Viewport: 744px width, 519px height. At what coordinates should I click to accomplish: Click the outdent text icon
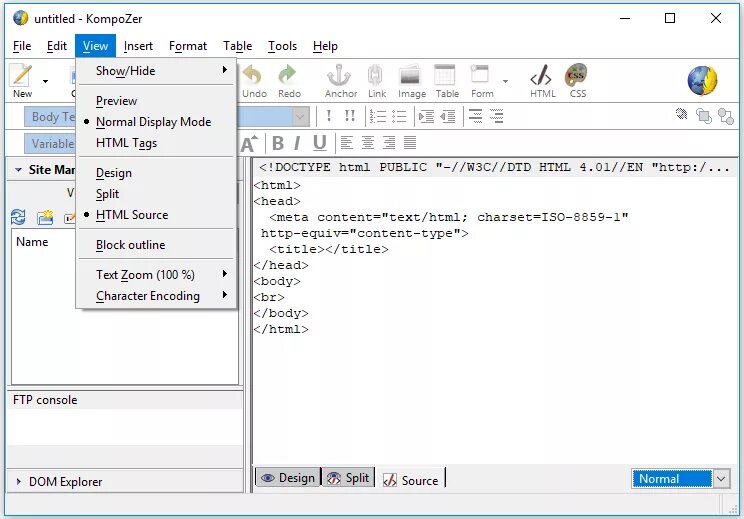click(448, 116)
